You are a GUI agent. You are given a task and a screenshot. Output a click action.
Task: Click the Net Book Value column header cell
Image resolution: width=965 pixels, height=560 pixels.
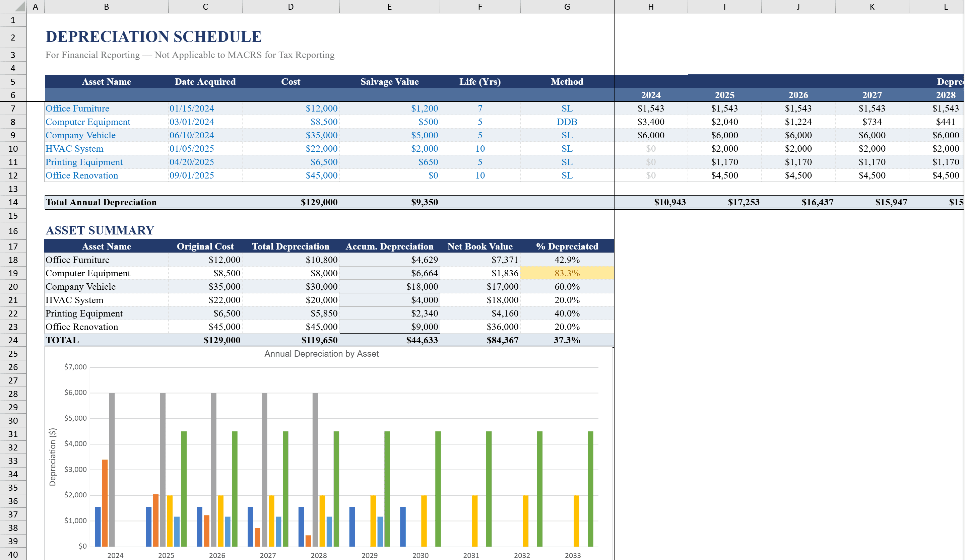point(480,246)
